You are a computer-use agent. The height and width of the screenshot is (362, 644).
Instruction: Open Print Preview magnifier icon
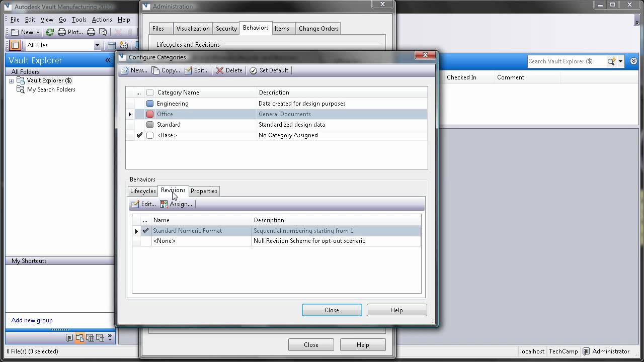pos(103,32)
